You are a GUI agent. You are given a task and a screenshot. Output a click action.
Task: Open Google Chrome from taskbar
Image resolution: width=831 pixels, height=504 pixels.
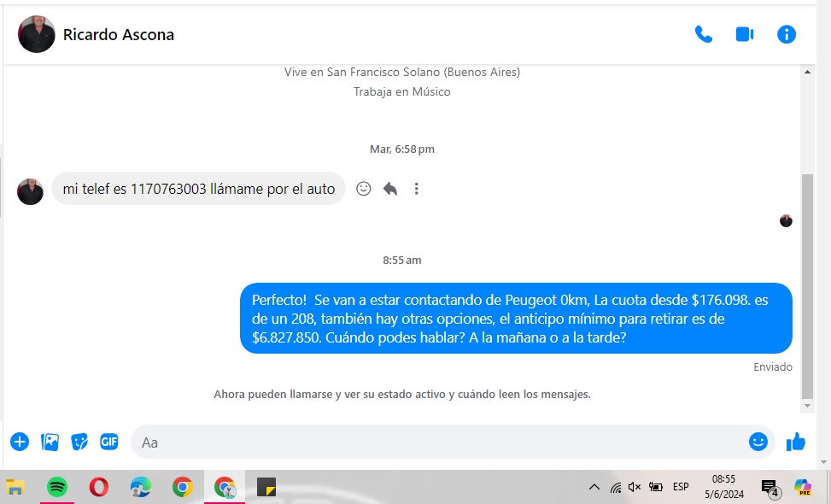[182, 487]
